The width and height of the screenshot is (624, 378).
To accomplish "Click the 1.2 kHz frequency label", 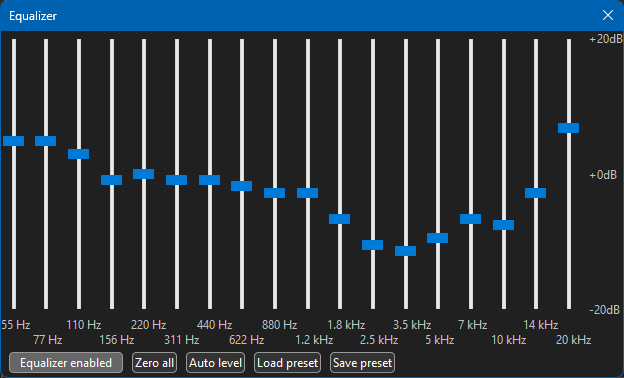I will coord(314,340).
